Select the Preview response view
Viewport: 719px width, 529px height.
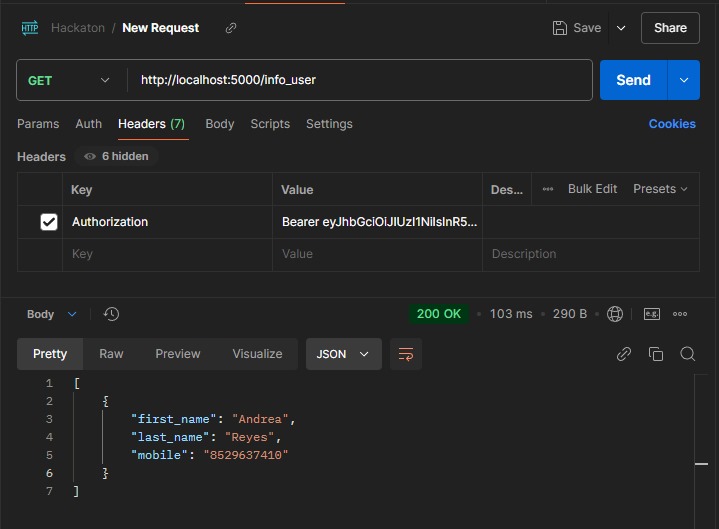click(177, 354)
